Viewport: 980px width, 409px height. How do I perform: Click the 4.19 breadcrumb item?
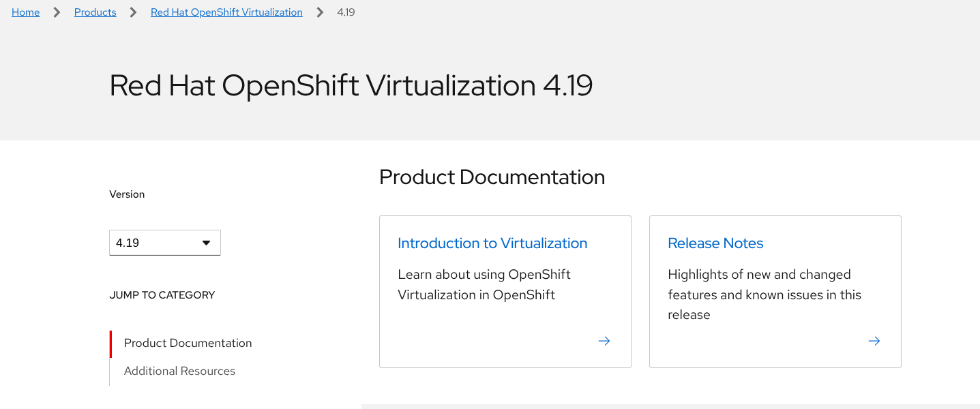tap(346, 12)
